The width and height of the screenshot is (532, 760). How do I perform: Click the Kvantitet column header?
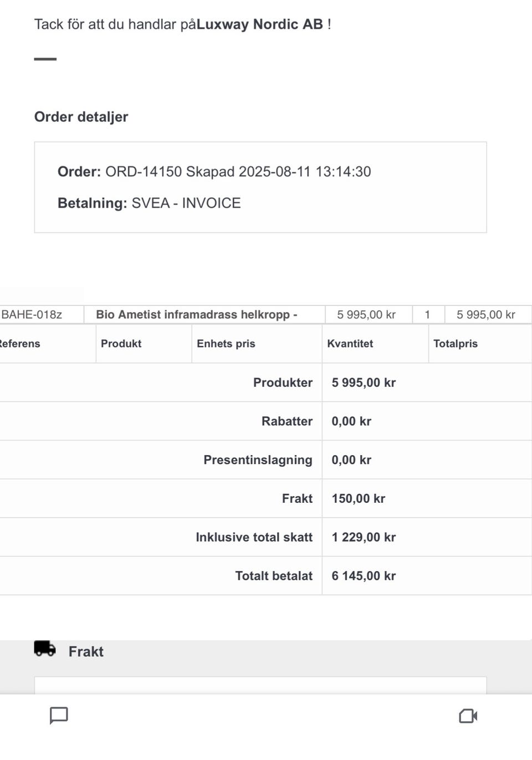pyautogui.click(x=350, y=344)
